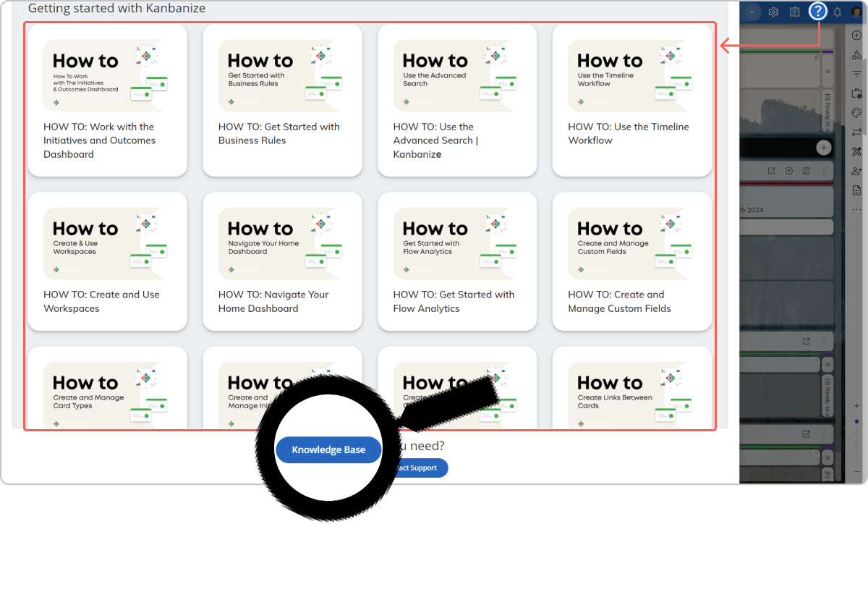Click the zoom out minus on zoom slider

pyautogui.click(x=857, y=471)
